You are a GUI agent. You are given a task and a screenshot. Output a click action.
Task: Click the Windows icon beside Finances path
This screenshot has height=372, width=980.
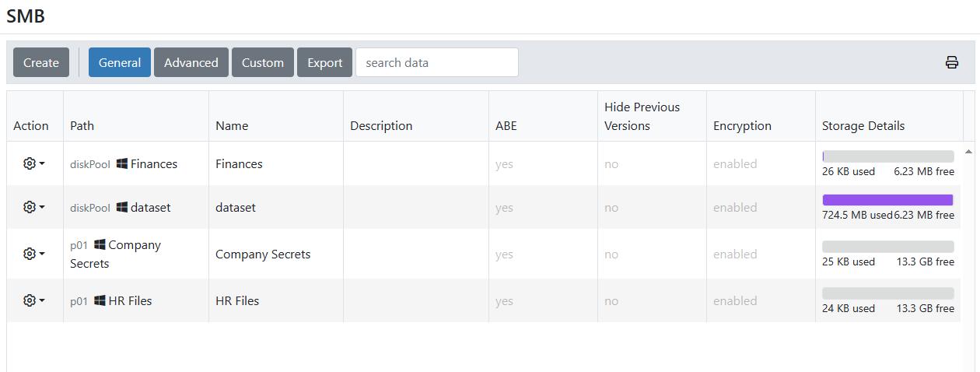pyautogui.click(x=122, y=164)
